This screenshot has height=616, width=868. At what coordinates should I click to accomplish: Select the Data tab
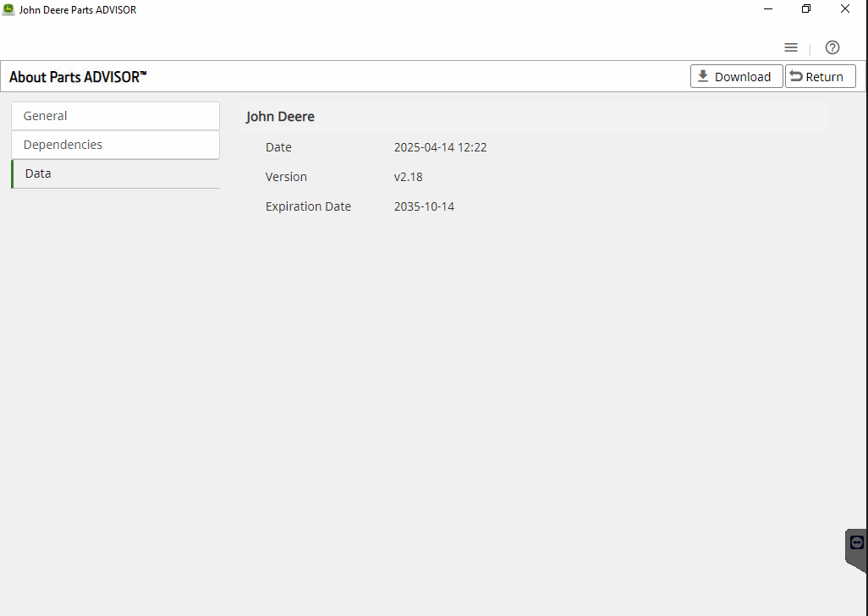pyautogui.click(x=115, y=173)
